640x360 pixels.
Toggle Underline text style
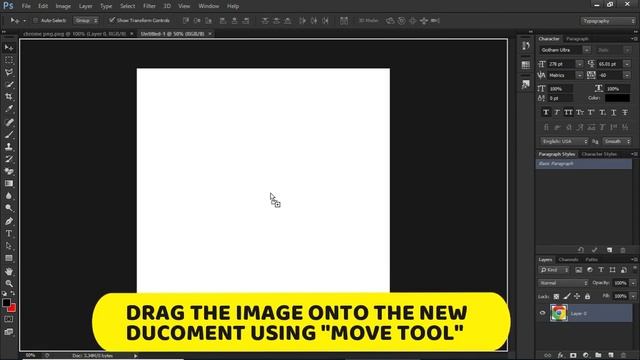coord(613,112)
